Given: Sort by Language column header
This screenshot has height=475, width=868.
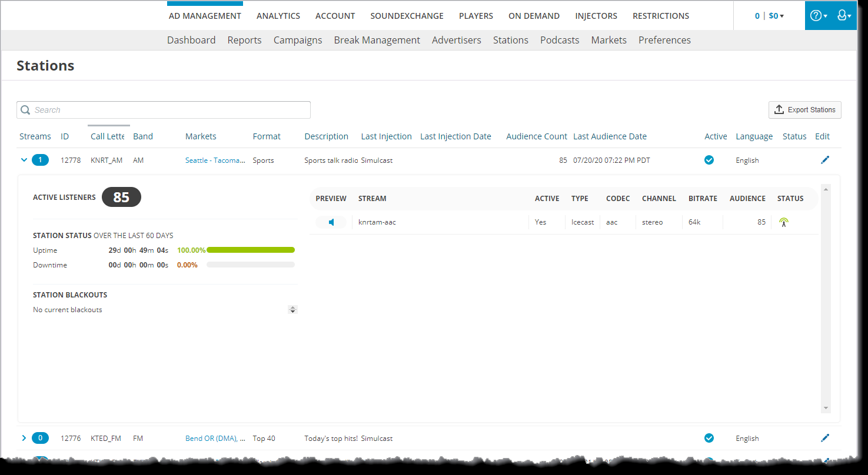Looking at the screenshot, I should click(x=754, y=136).
